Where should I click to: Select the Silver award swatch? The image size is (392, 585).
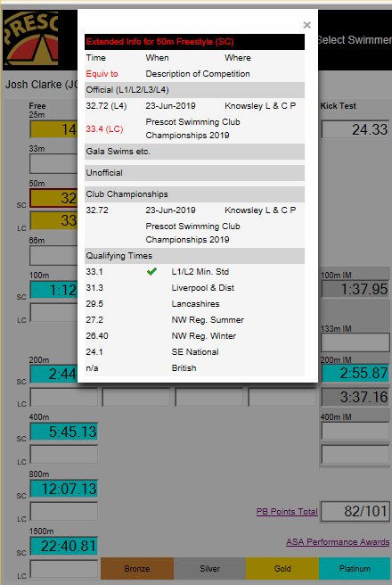(209, 569)
